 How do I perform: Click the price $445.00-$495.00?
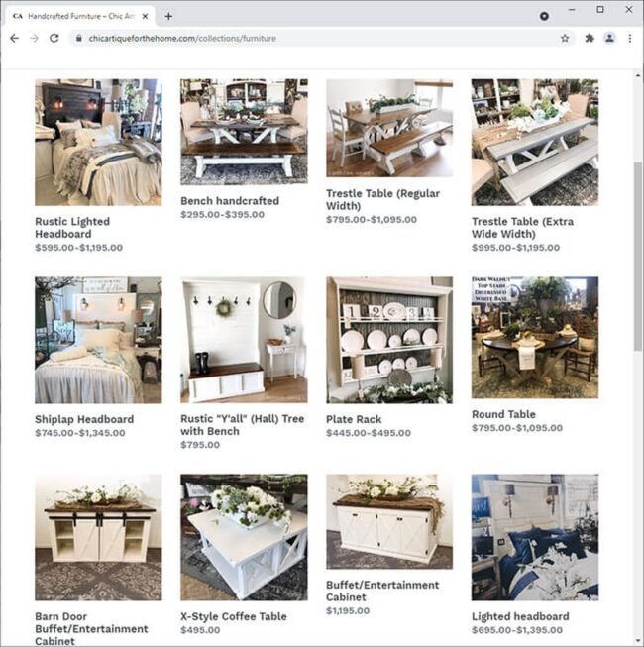(x=369, y=433)
